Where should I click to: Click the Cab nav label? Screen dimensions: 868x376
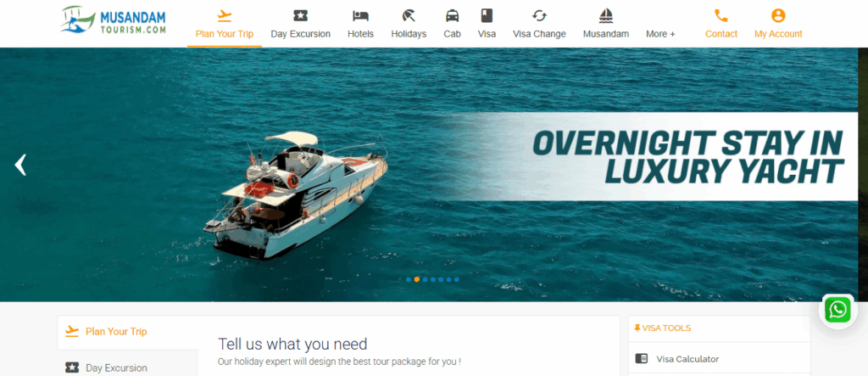(453, 34)
